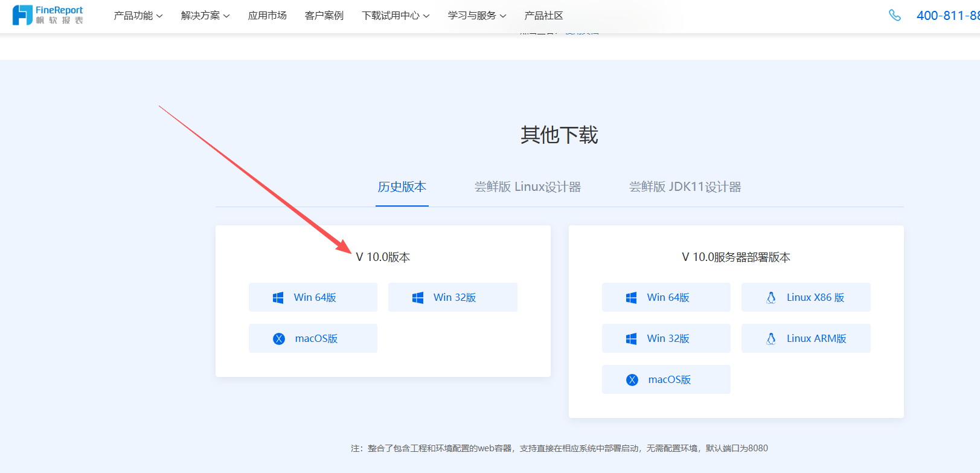The height and width of the screenshot is (473, 980).
Task: Click the FineReport logo
Action: coord(48,15)
